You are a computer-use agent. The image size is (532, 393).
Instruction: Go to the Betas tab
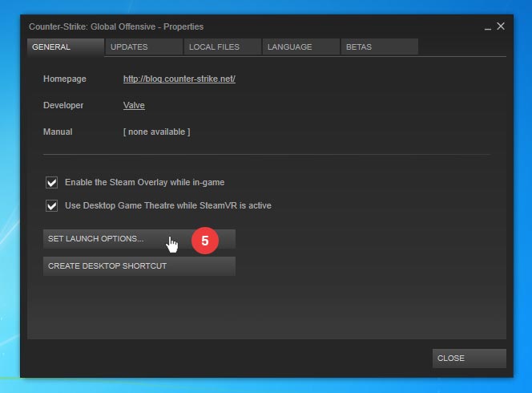pos(379,47)
